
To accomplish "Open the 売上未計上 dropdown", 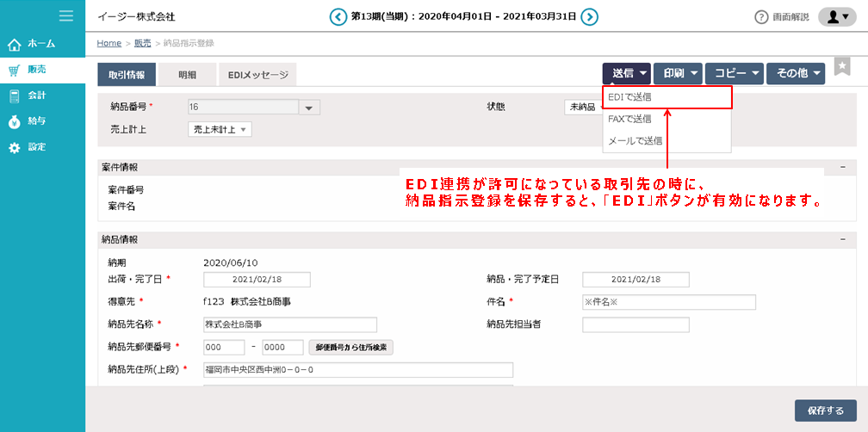I will point(220,129).
